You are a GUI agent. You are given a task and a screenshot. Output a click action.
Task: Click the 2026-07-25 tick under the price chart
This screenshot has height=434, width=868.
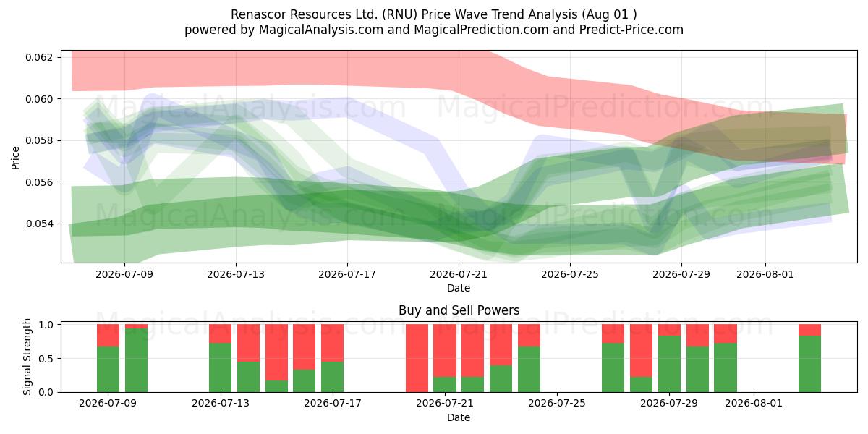click(x=570, y=274)
